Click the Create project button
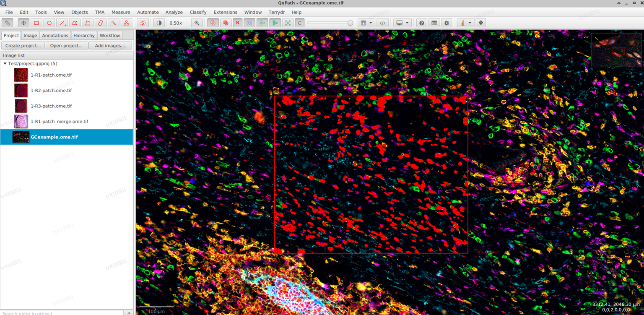644x315 pixels. (x=23, y=45)
